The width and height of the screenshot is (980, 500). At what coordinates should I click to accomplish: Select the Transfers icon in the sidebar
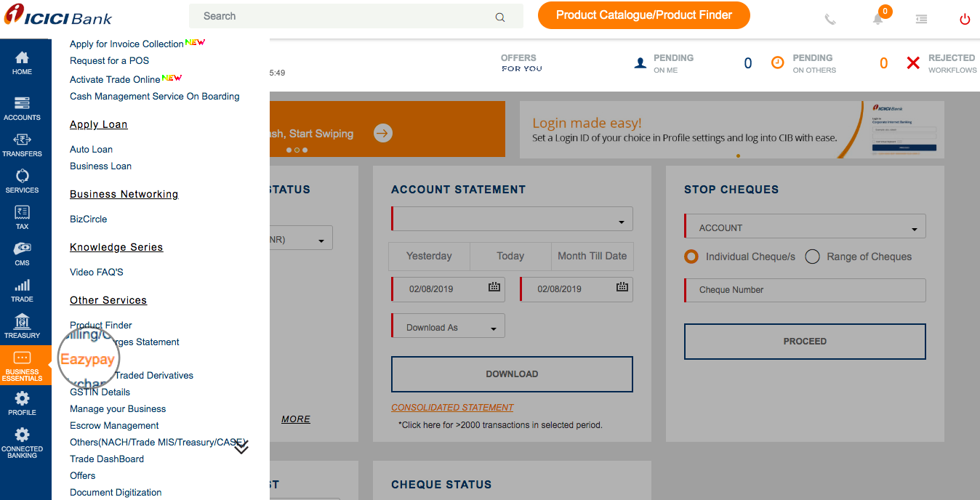(x=23, y=144)
